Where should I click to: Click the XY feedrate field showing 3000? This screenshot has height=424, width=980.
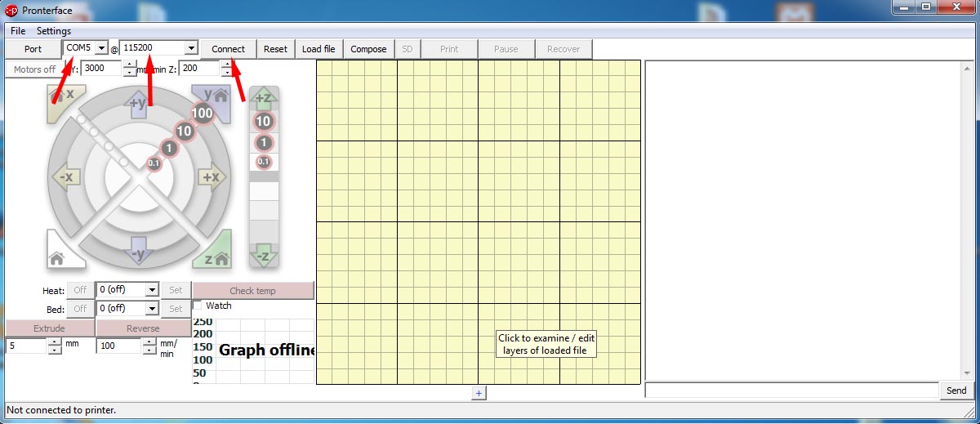[x=102, y=69]
